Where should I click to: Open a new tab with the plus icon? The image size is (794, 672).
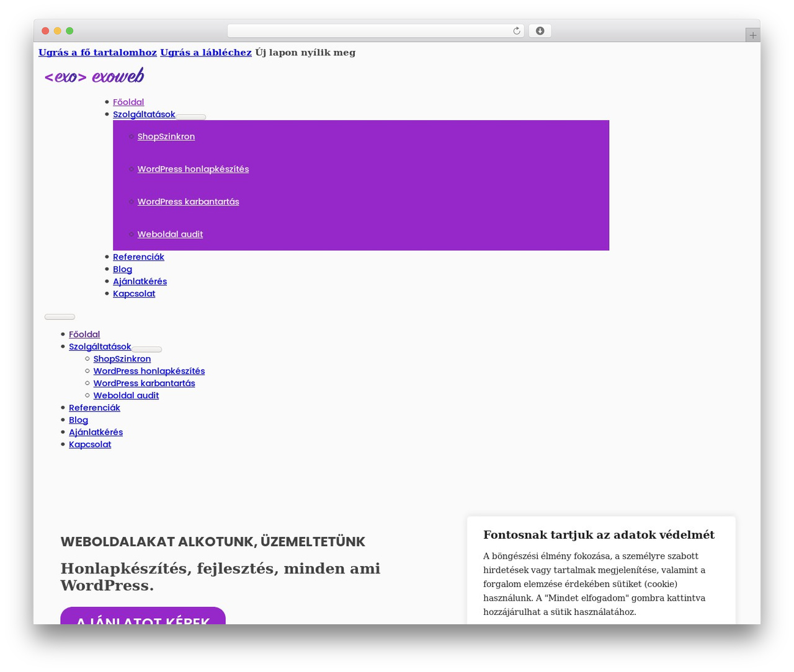coord(752,35)
